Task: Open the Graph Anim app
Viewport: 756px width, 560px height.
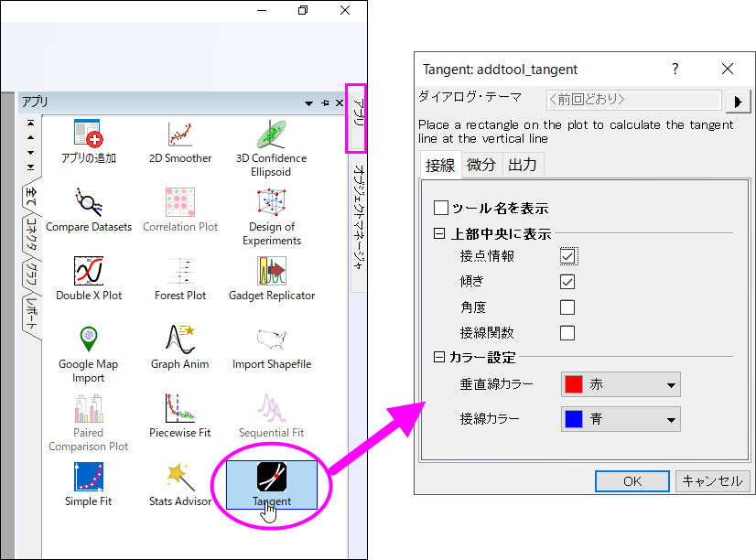Action: (x=179, y=348)
